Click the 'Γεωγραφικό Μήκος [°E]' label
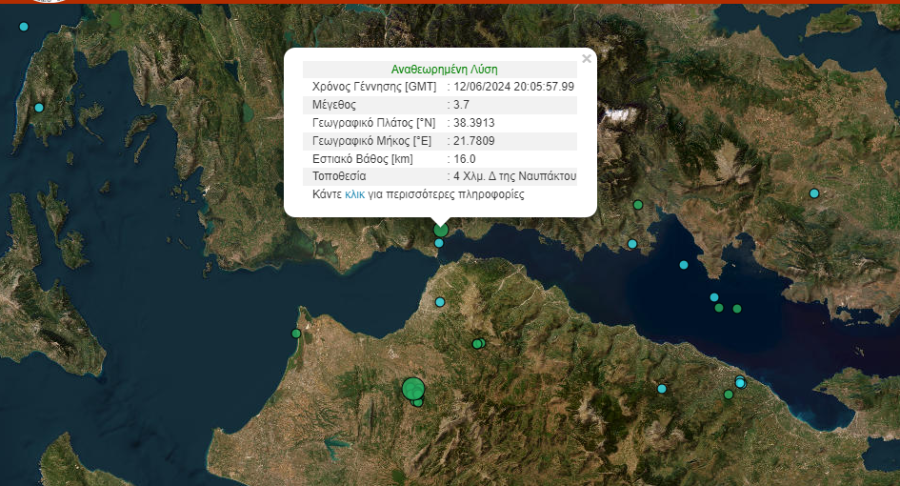The height and width of the screenshot is (486, 900). point(372,141)
